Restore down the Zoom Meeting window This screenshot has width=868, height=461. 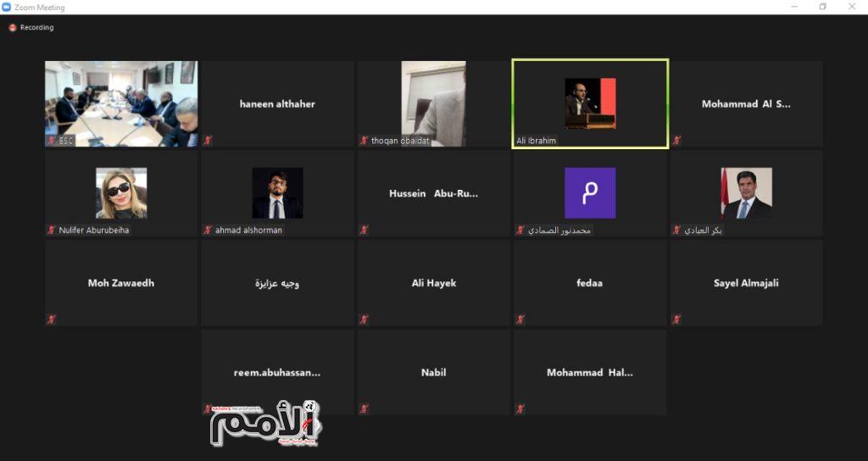(823, 7)
